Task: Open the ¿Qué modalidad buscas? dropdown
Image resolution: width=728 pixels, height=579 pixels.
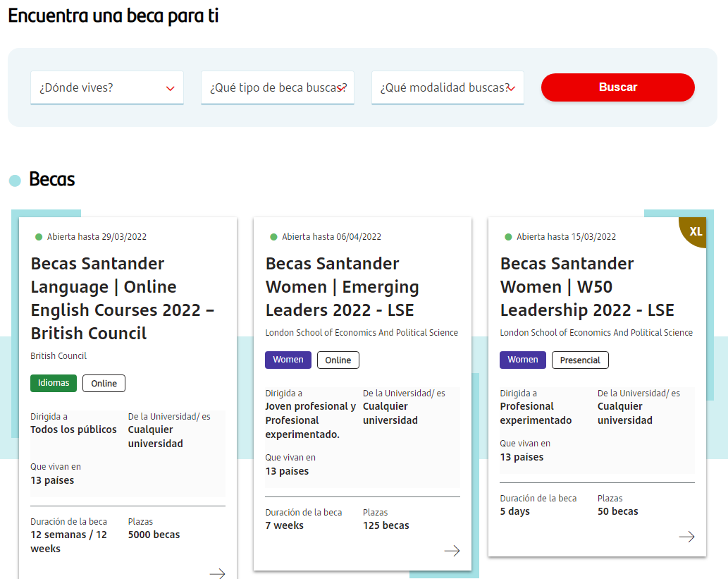Action: pyautogui.click(x=448, y=87)
